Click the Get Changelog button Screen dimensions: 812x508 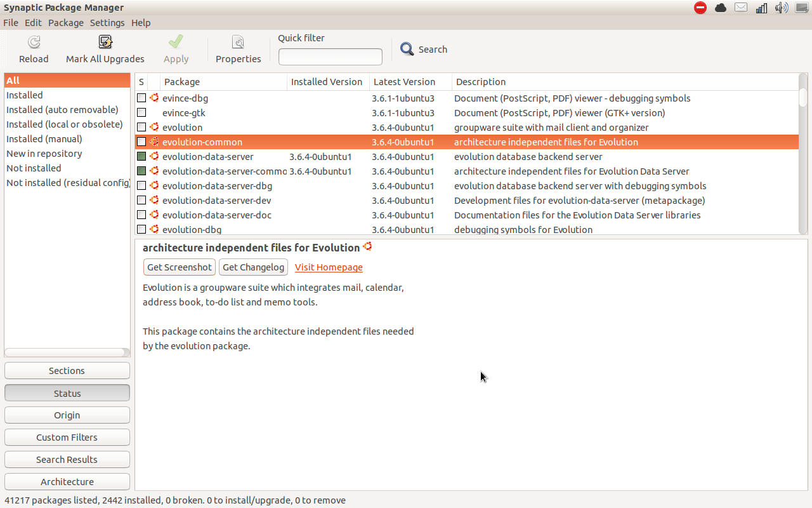point(253,267)
